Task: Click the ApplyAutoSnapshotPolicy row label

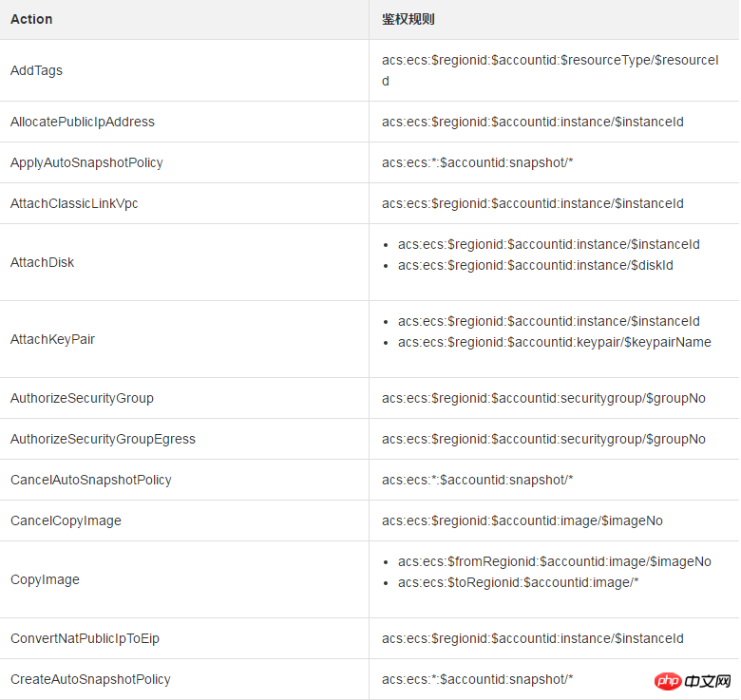Action: pyautogui.click(x=87, y=162)
